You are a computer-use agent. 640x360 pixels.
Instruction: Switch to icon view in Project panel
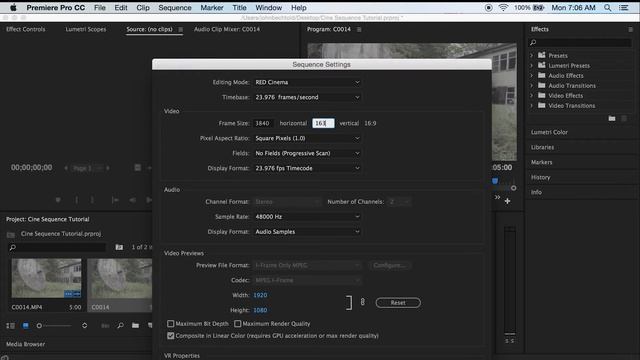(25, 326)
